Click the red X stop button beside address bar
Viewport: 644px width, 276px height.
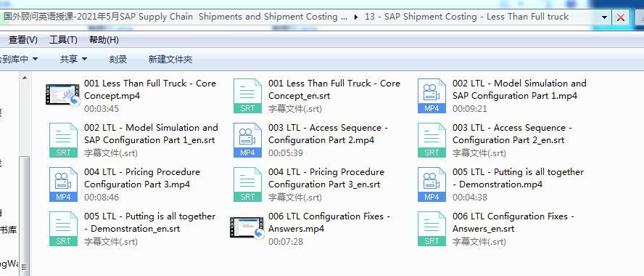click(621, 17)
